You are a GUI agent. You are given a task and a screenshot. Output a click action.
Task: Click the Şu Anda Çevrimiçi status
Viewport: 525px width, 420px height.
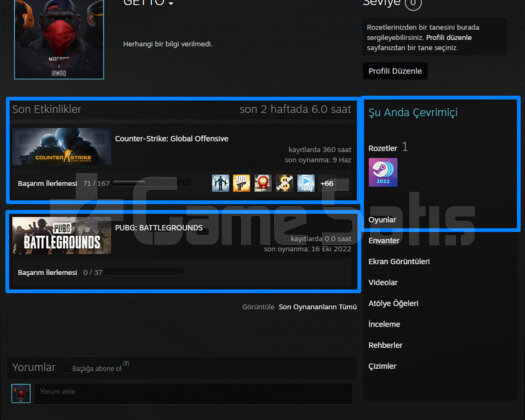[413, 113]
